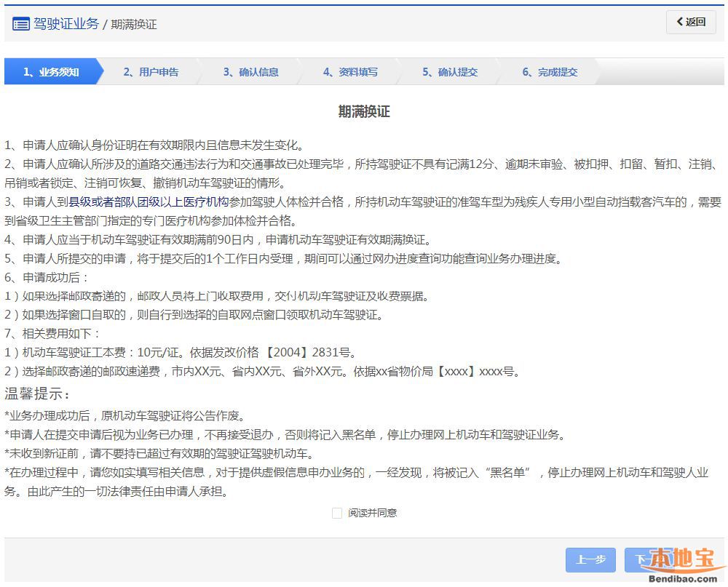728x587 pixels.
Task: Open the 驾驶证业务 header link
Action: (66, 23)
